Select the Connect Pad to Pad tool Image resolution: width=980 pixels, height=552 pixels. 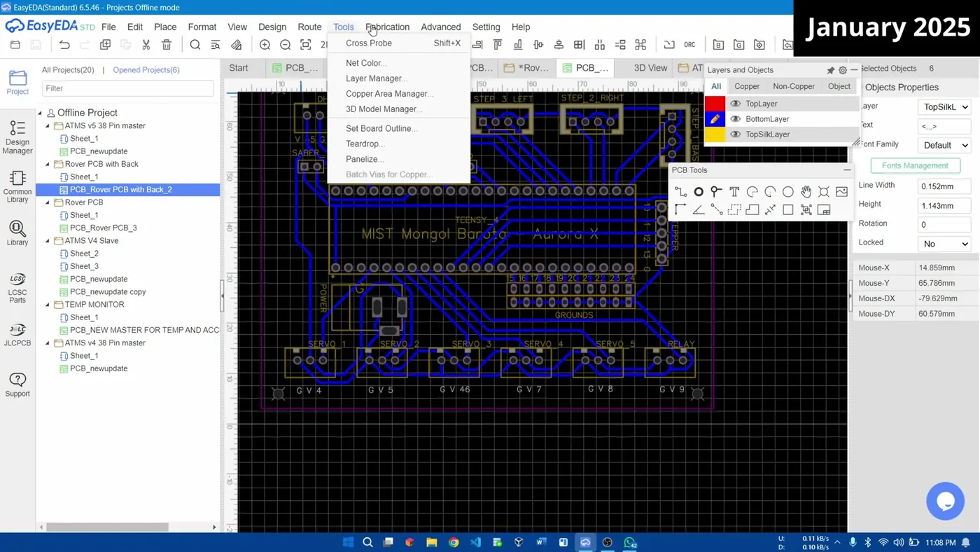pos(716,209)
